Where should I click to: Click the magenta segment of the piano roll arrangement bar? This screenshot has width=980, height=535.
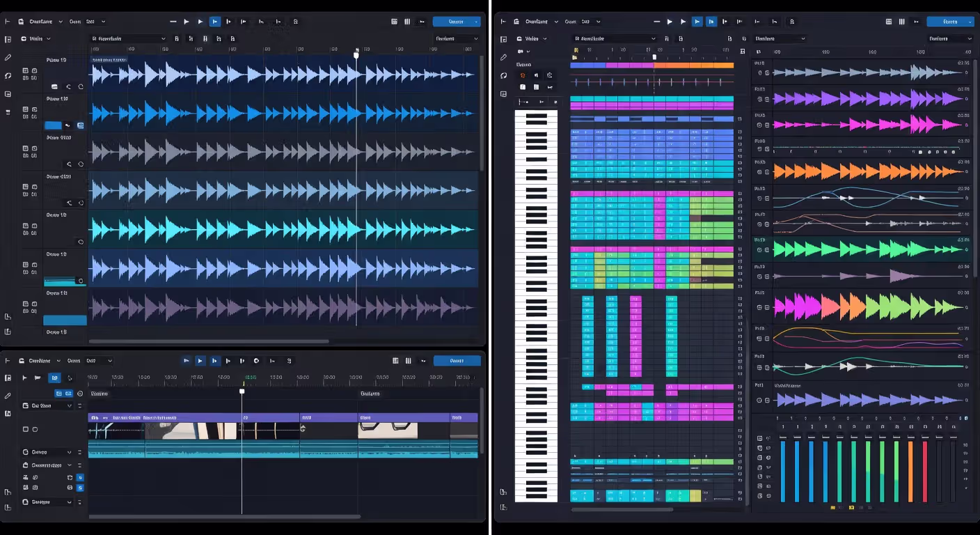click(629, 65)
